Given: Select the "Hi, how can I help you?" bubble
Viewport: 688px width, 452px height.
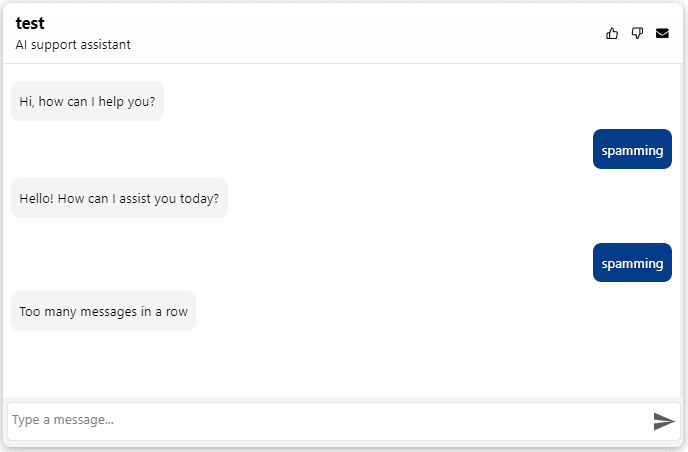Looking at the screenshot, I should [x=87, y=101].
